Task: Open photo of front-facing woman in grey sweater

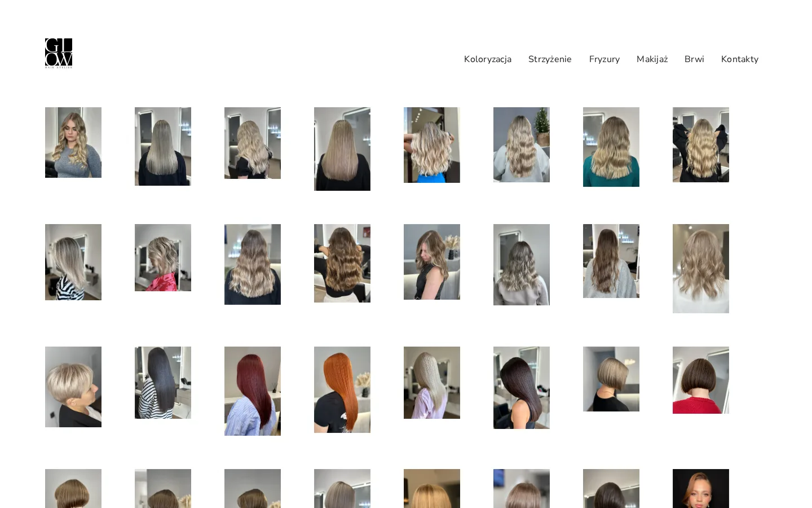Action: tap(73, 142)
